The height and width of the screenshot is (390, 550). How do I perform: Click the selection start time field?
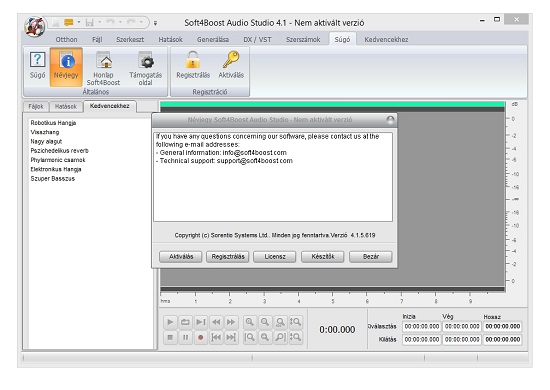tap(422, 327)
